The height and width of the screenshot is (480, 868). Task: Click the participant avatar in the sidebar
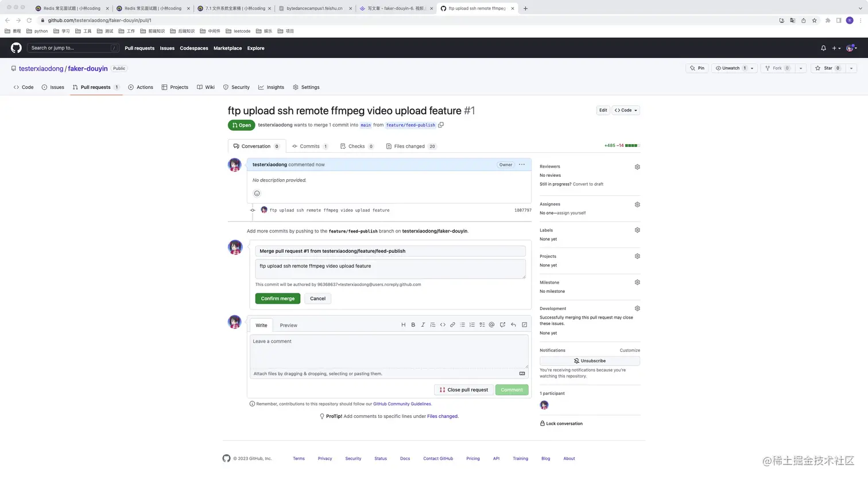544,405
